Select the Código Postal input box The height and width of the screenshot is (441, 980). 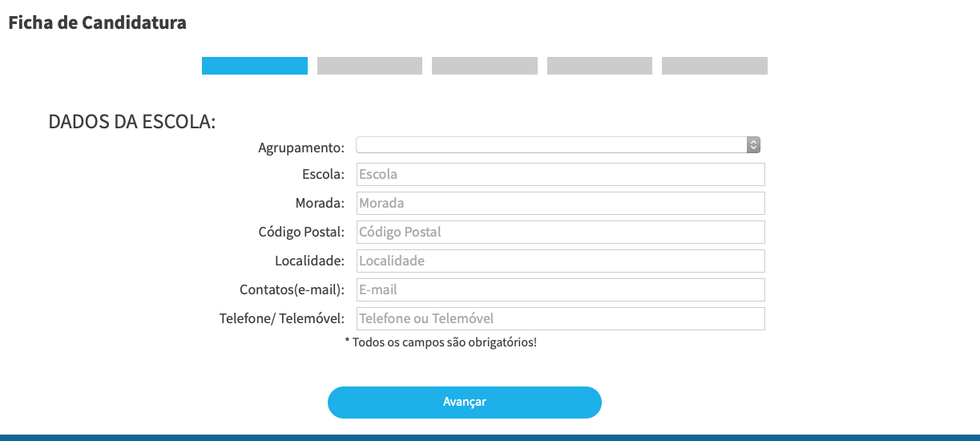point(560,232)
